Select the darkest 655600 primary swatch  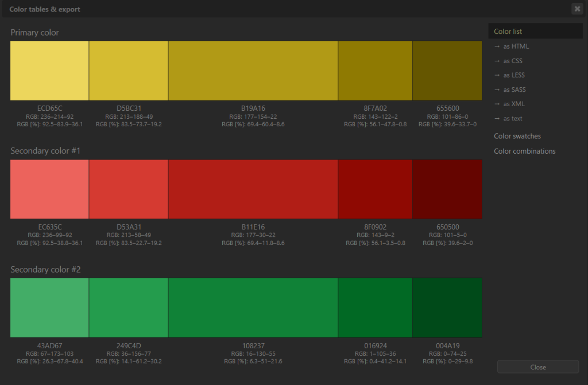(x=447, y=70)
